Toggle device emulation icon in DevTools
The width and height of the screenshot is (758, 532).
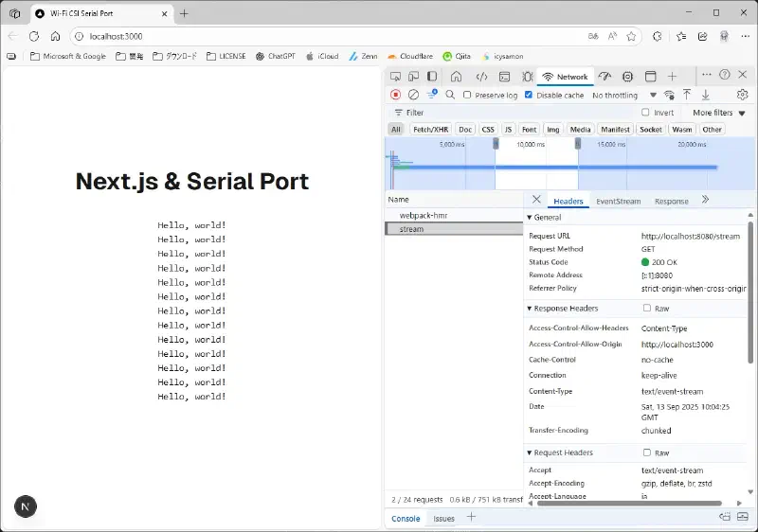tap(413, 77)
